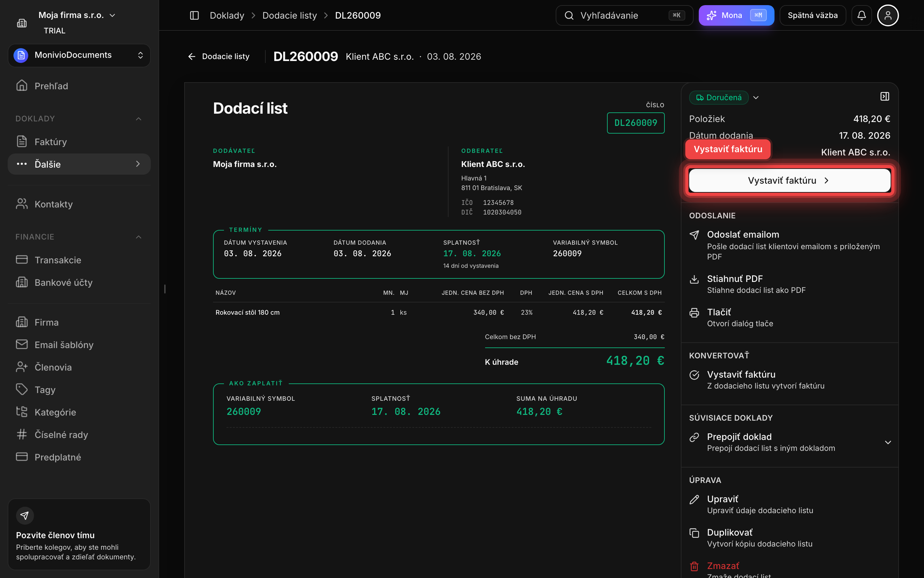Click the check-circle icon in Konvertovať
This screenshot has width=924, height=578.
click(x=694, y=375)
